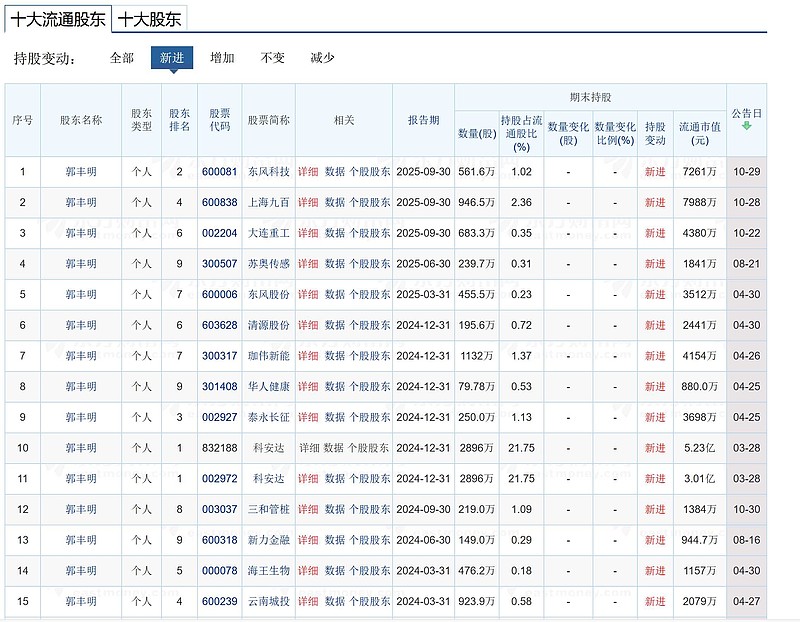This screenshot has width=800, height=622.
Task: Click ratio cell 2.36
Action: tap(521, 203)
